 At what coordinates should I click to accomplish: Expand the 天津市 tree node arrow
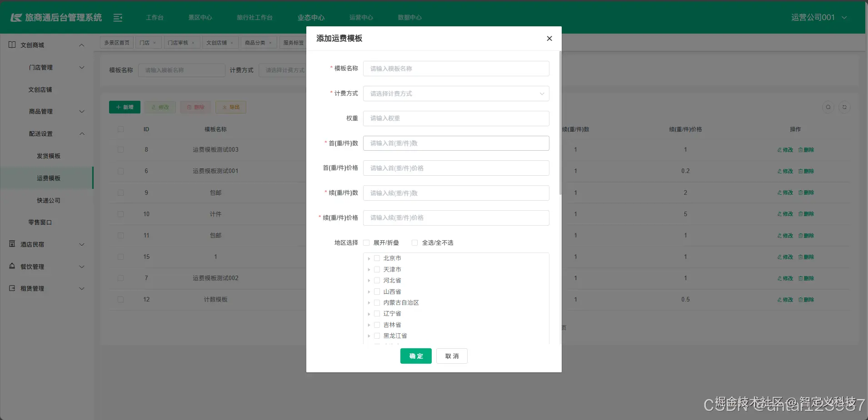click(x=369, y=270)
